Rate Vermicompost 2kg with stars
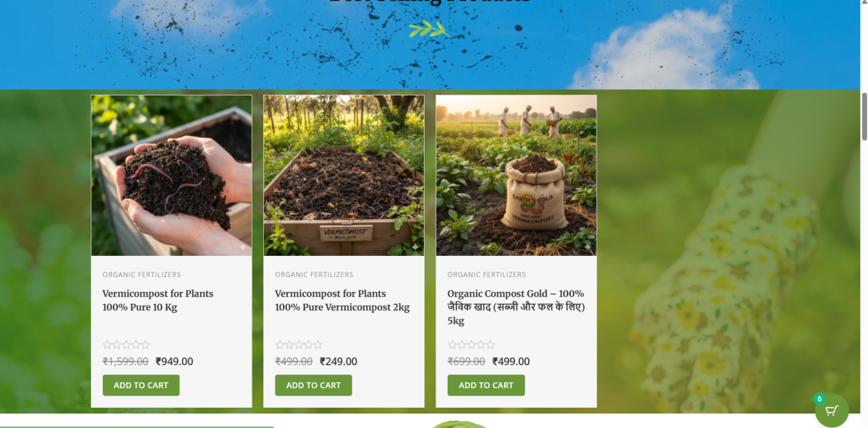This screenshot has height=428, width=868. (x=299, y=345)
